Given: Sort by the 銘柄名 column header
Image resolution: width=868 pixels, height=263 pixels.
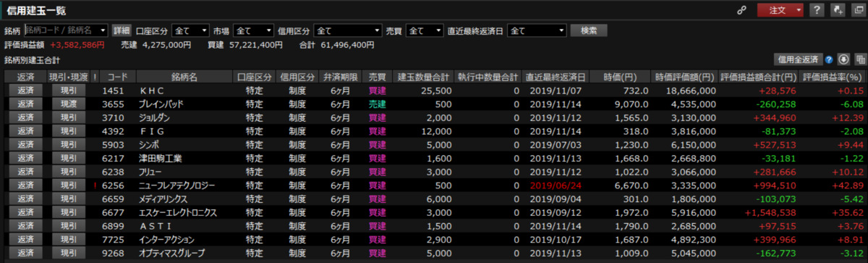Looking at the screenshot, I should click(184, 77).
